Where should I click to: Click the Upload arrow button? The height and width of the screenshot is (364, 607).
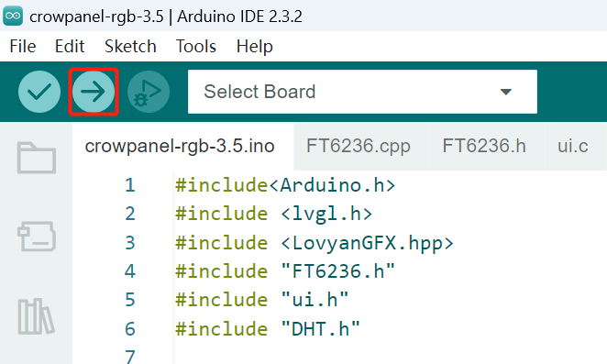[x=94, y=92]
